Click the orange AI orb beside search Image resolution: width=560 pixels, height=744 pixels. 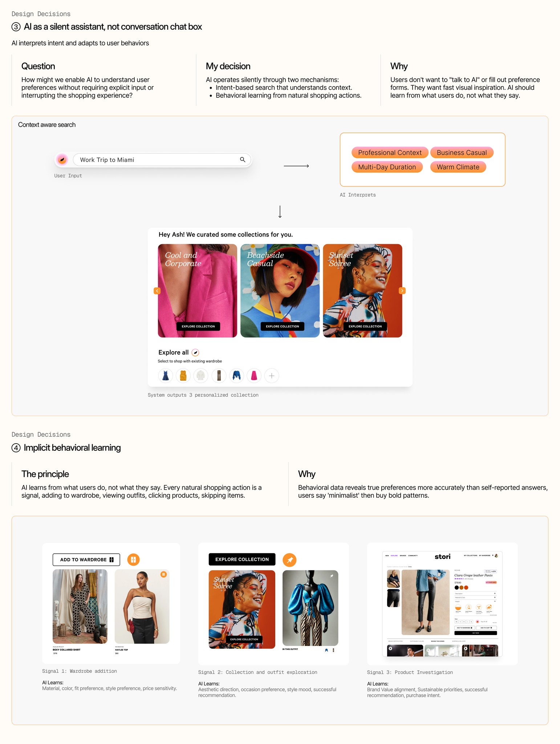coord(62,159)
